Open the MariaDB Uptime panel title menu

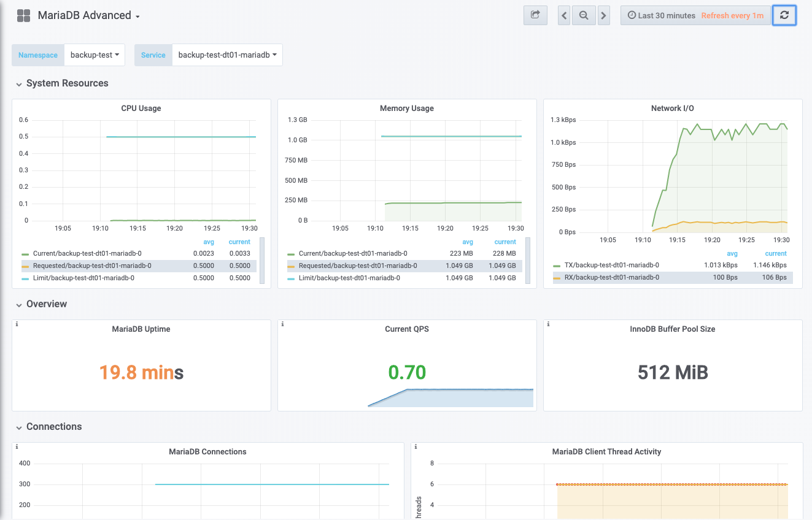[141, 329]
